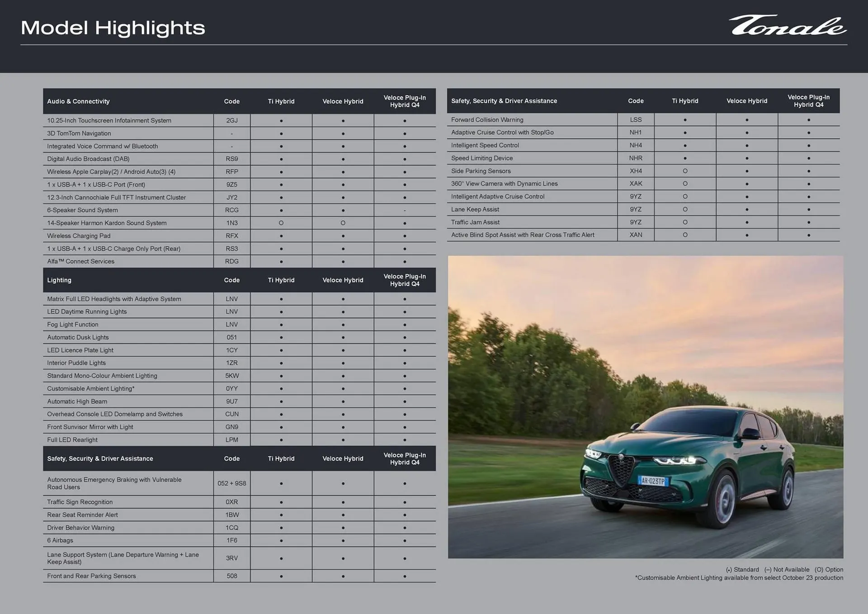Viewport: 868px width, 614px height.
Task: Click the Model Highlights title
Action: [x=113, y=28]
